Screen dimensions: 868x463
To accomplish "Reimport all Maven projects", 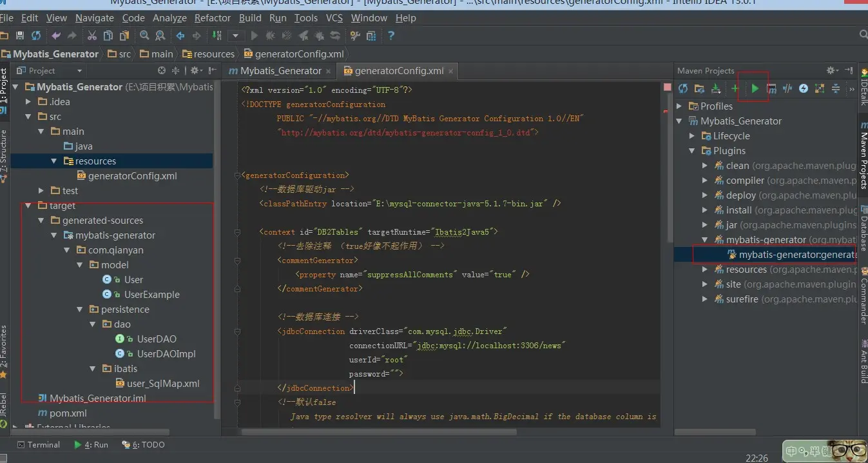I will tap(683, 88).
